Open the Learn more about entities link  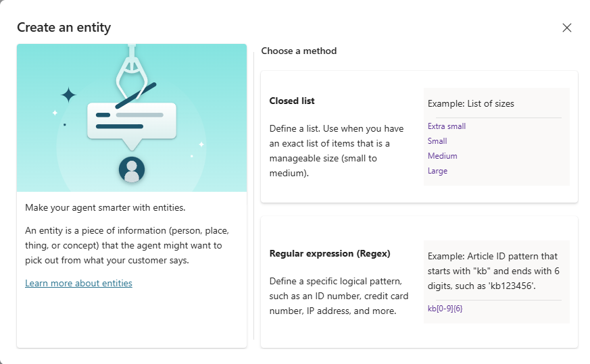coord(78,284)
